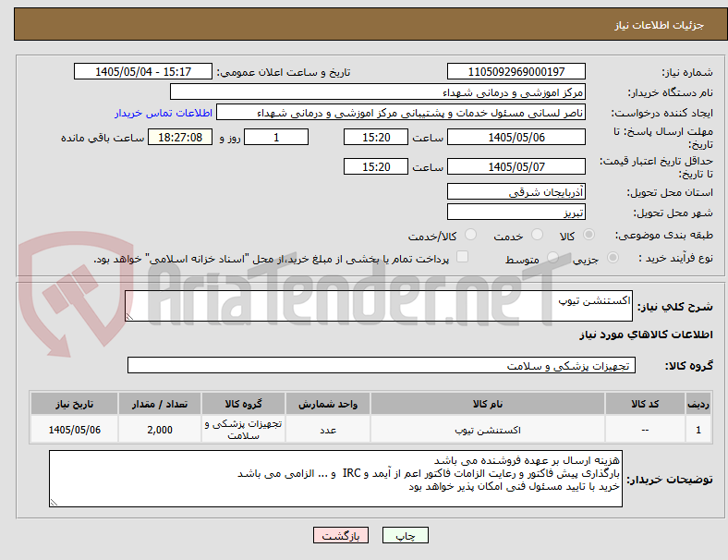Click the response deadline date 1405/05/06 field
Image resolution: width=728 pixels, height=560 pixels.
516,138
